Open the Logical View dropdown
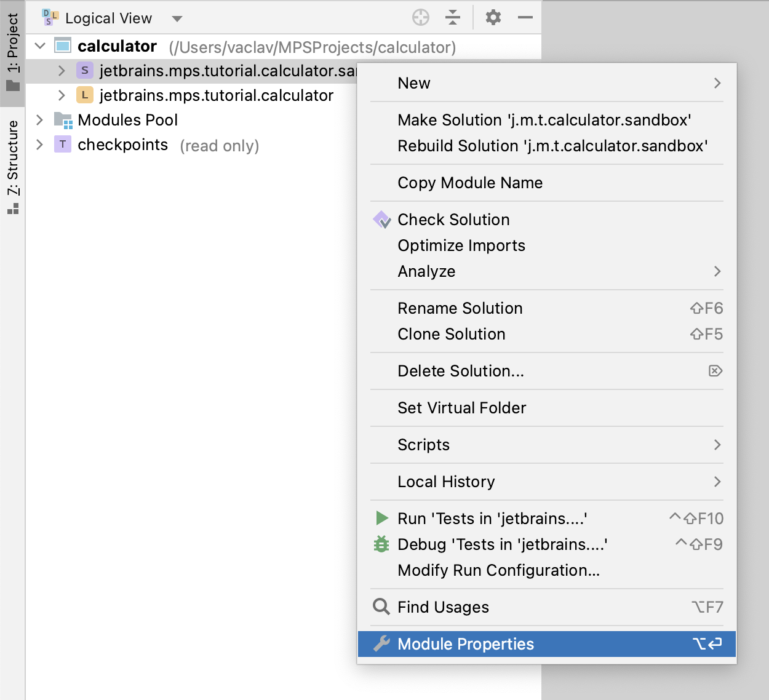 [x=177, y=18]
